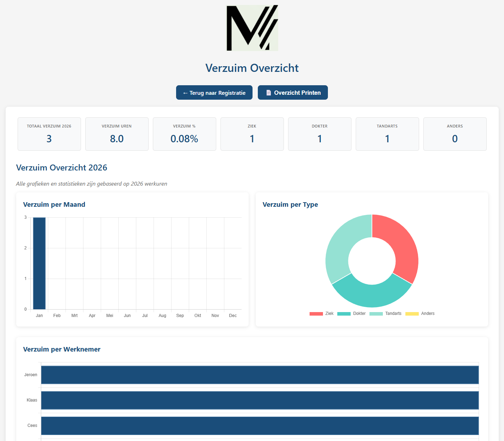Image resolution: width=504 pixels, height=441 pixels.
Task: Click the Terug naar Registratie button
Action: [214, 93]
